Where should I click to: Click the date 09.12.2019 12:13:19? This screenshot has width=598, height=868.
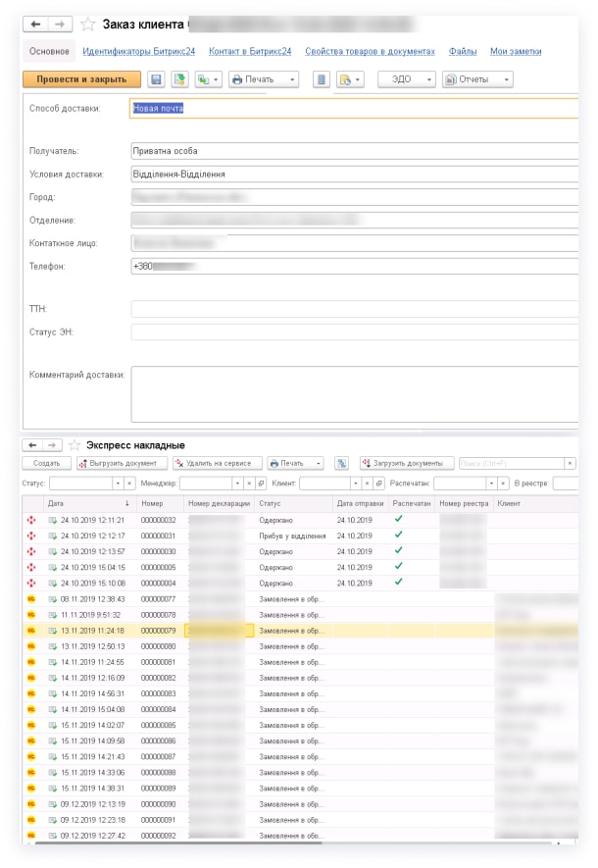[x=93, y=804]
